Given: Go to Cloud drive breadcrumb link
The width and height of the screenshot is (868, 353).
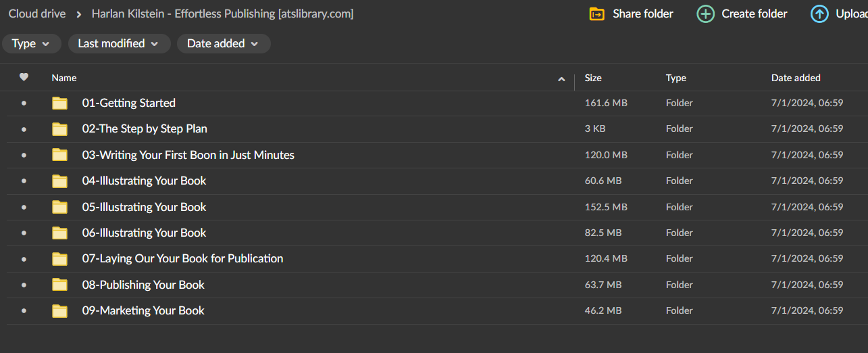Looking at the screenshot, I should point(37,14).
